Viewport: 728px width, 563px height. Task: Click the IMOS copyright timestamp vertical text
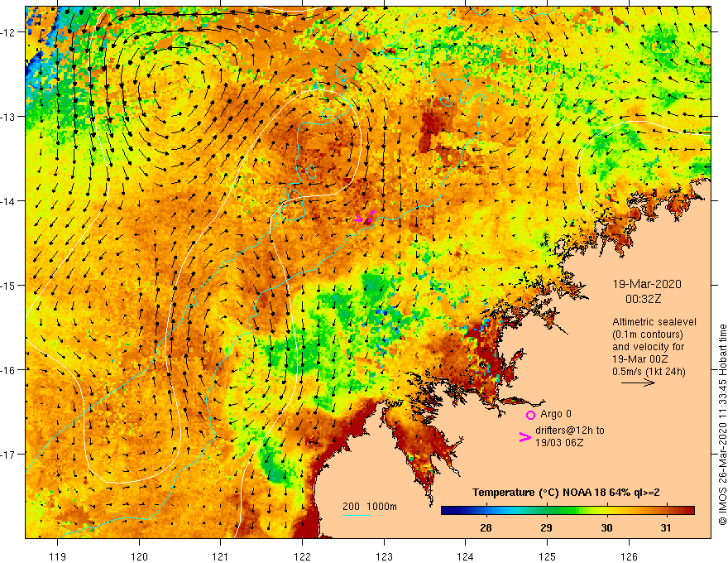[722, 425]
